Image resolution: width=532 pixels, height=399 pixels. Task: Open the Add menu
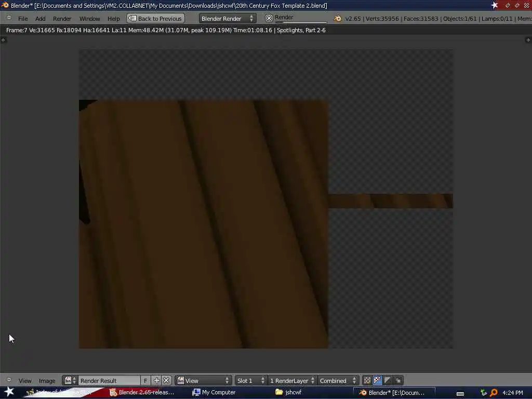pyautogui.click(x=40, y=19)
